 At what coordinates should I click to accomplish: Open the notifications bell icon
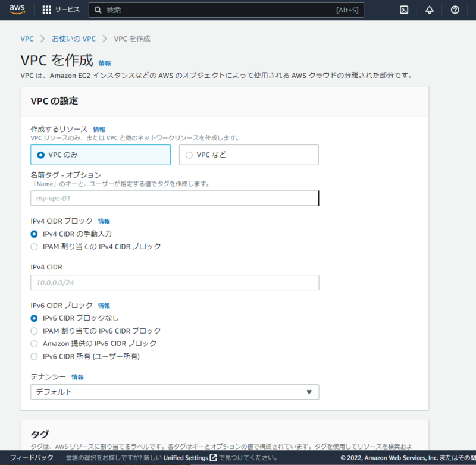[429, 10]
